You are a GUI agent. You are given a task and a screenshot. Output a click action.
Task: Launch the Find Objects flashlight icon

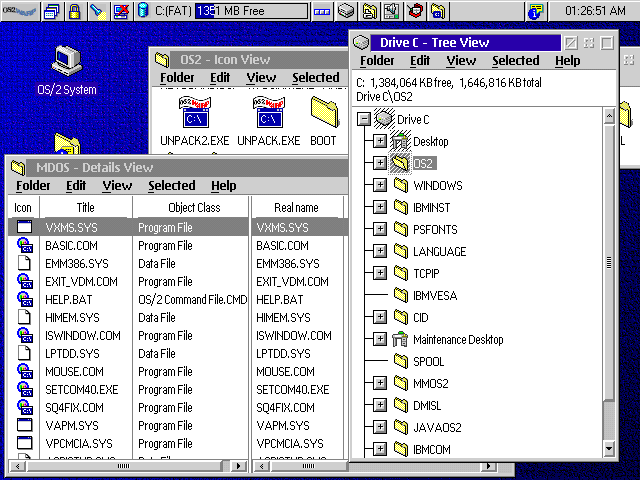98,11
